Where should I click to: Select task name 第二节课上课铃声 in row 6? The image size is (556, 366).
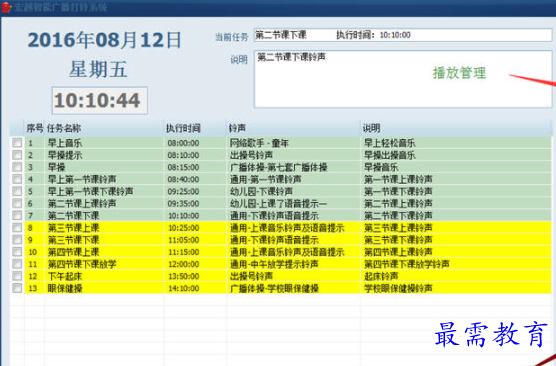[82, 203]
